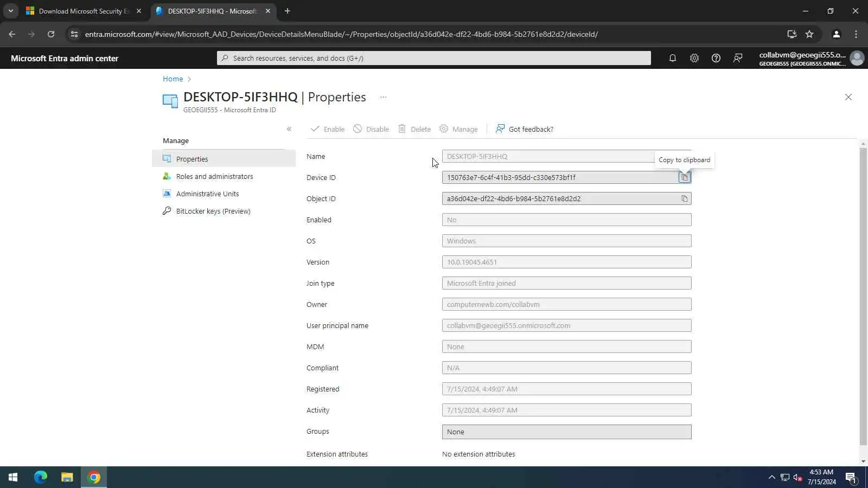Reload the current page
Image resolution: width=868 pixels, height=488 pixels.
(51, 34)
